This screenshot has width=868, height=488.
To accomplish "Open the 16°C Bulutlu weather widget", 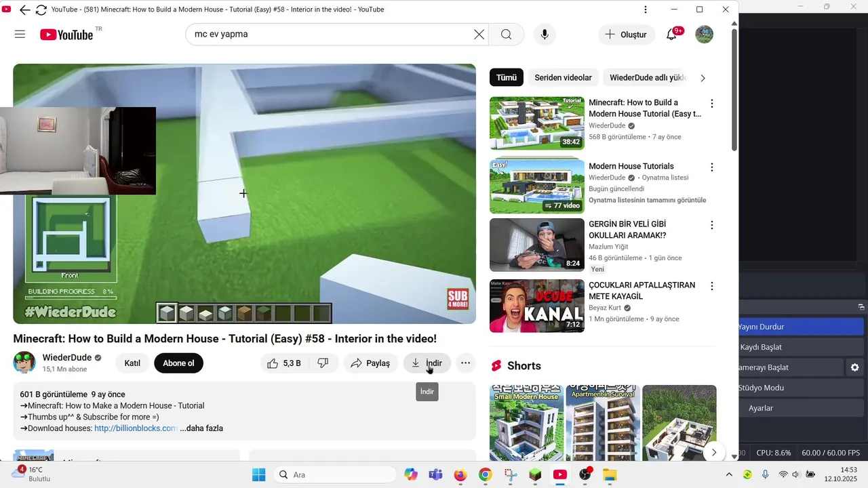I will (31, 474).
